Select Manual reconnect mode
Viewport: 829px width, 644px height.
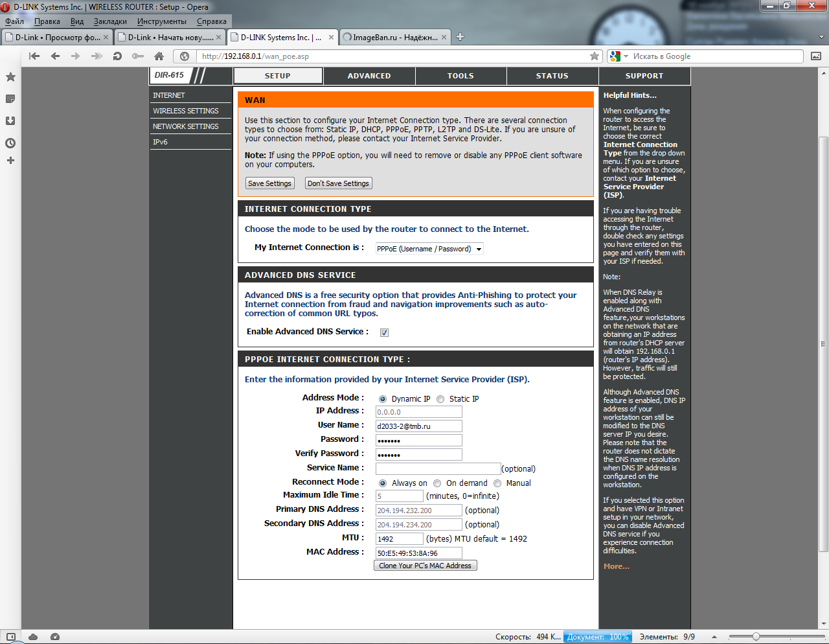click(497, 483)
